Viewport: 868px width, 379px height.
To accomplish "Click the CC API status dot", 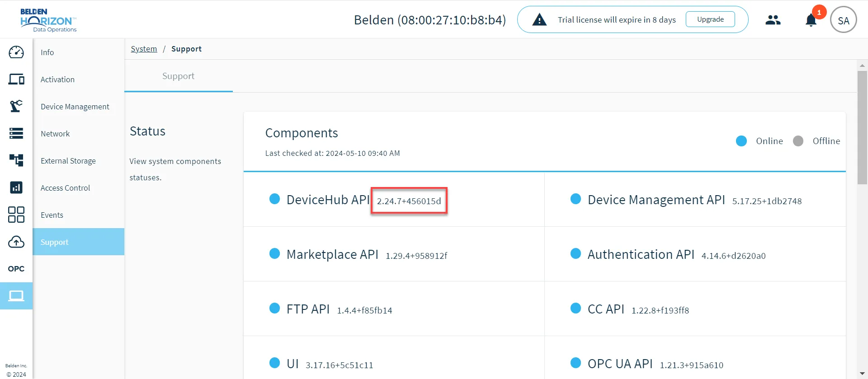I will (576, 308).
